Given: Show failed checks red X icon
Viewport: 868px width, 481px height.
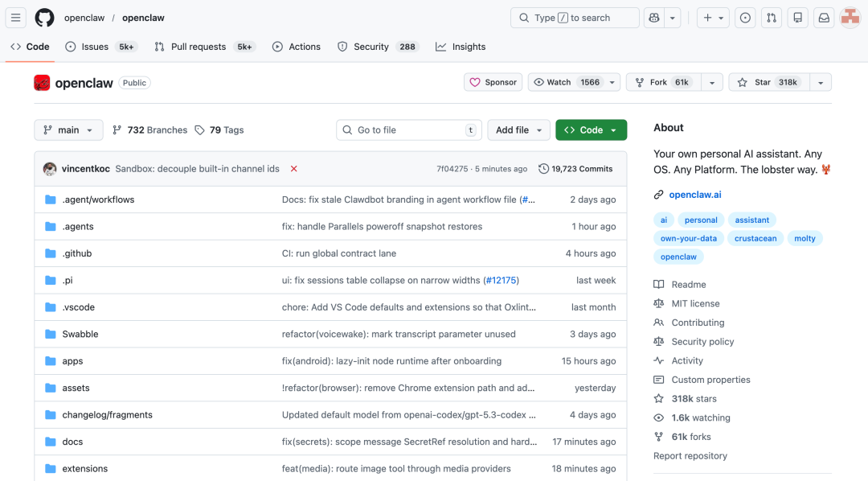Looking at the screenshot, I should point(294,168).
